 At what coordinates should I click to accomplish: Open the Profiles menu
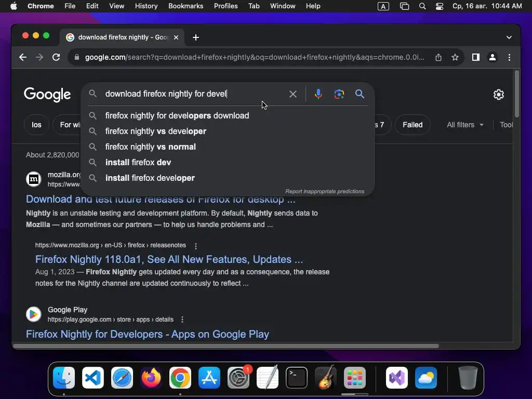(225, 6)
